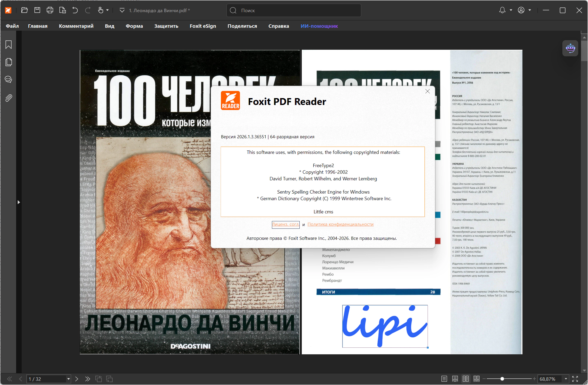This screenshot has height=385, width=588.
Task: Click the copyright materials text box
Action: 323,182
